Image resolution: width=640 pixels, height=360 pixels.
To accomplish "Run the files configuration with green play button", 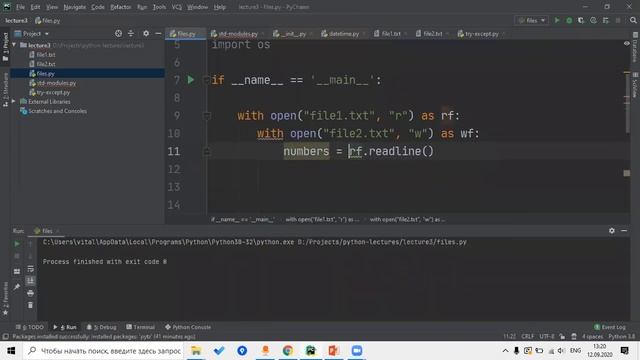I will pos(557,20).
